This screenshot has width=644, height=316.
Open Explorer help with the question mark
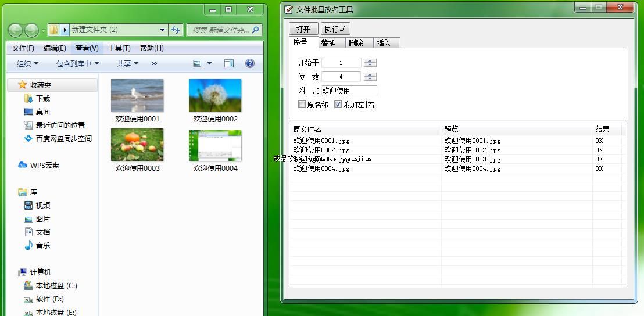250,63
